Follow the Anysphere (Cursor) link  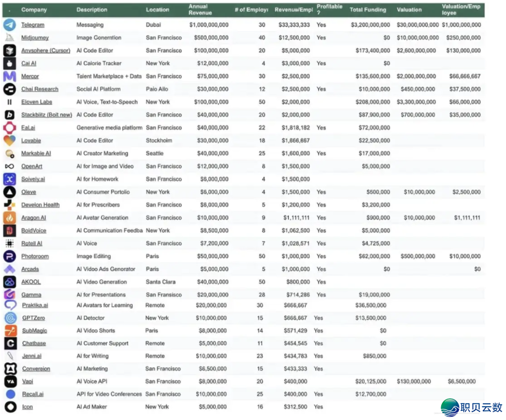coord(46,51)
